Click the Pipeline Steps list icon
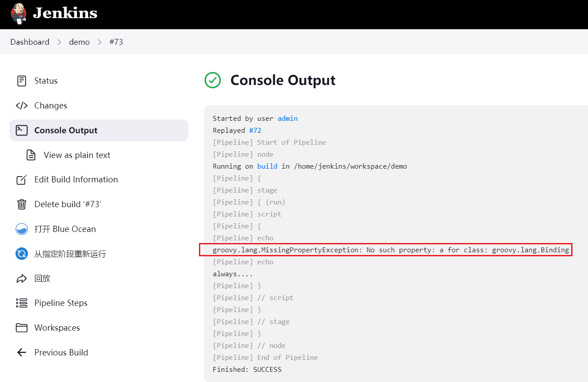This screenshot has height=382, width=588. [21, 303]
